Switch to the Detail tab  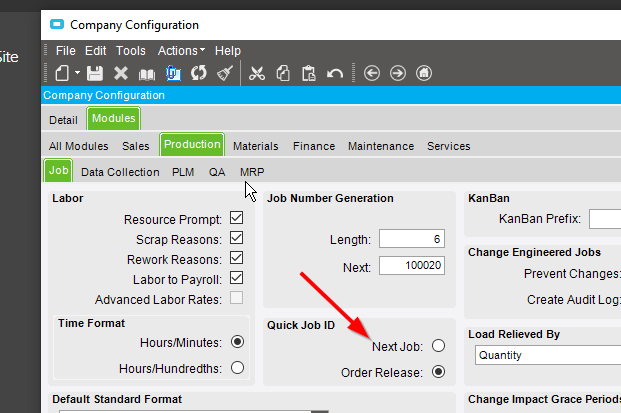pyautogui.click(x=63, y=120)
